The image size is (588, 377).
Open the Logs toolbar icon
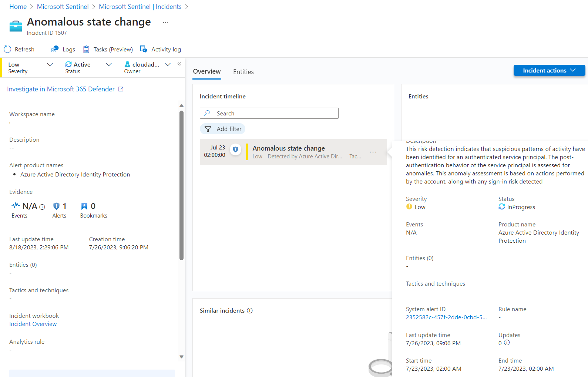tap(55, 49)
